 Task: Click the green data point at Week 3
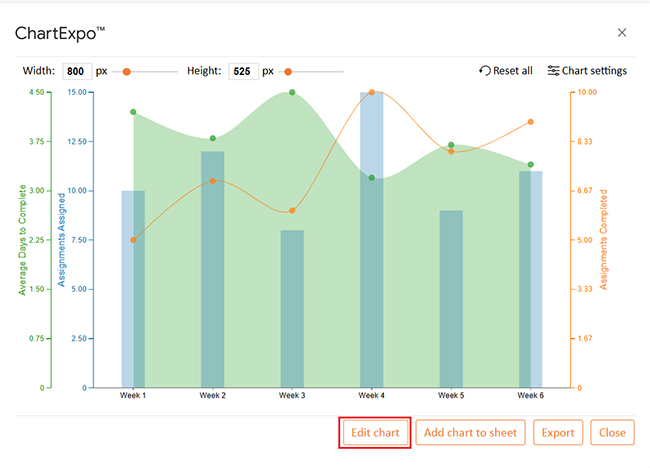coord(292,92)
